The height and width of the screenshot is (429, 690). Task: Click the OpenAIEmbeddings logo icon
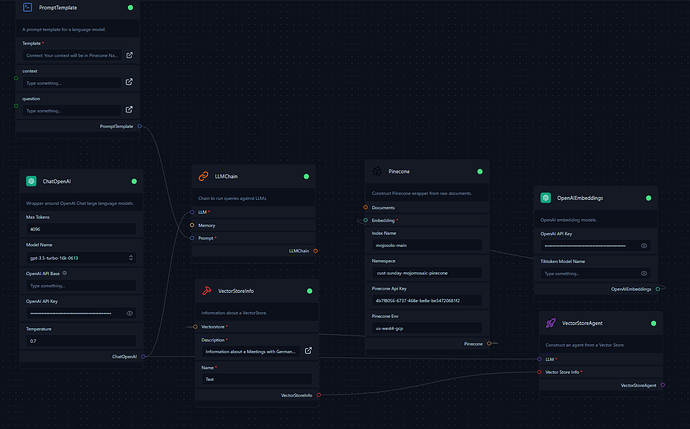click(546, 198)
